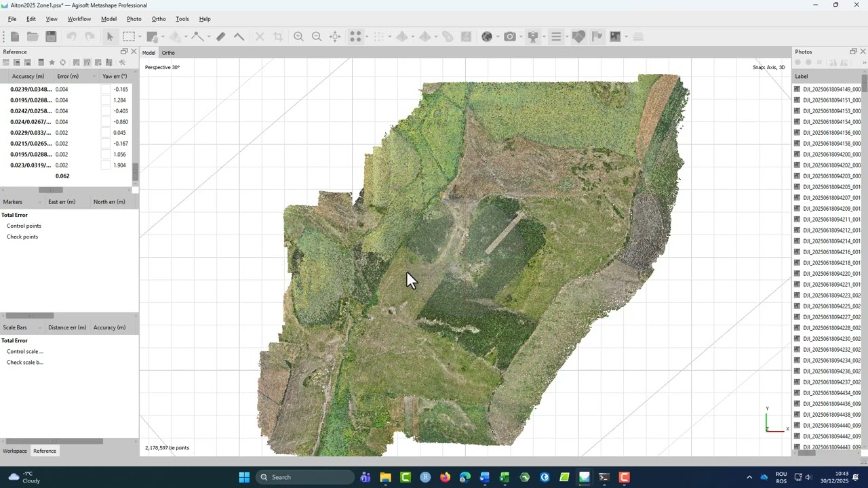Screen dimensions: 868x488
Task: Open Firefox from the taskbar
Action: (445, 477)
